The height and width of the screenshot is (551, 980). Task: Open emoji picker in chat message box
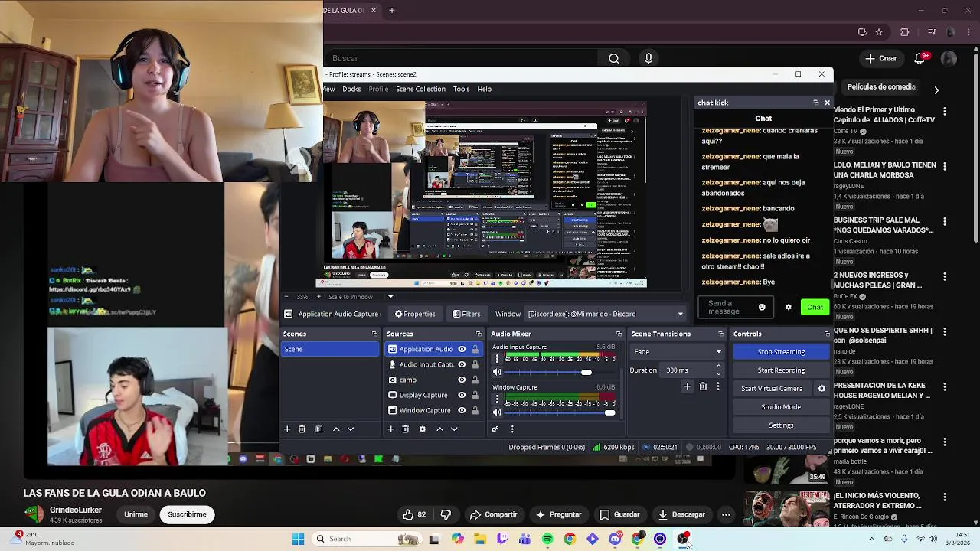(x=762, y=308)
